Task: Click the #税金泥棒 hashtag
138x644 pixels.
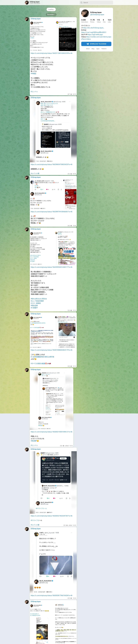Action: [x=34, y=305]
